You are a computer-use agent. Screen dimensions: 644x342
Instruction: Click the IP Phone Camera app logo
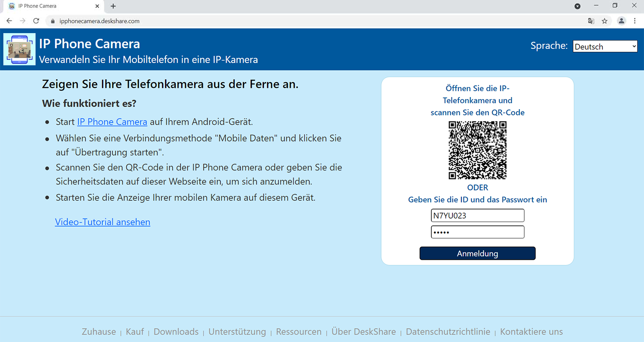click(20, 49)
